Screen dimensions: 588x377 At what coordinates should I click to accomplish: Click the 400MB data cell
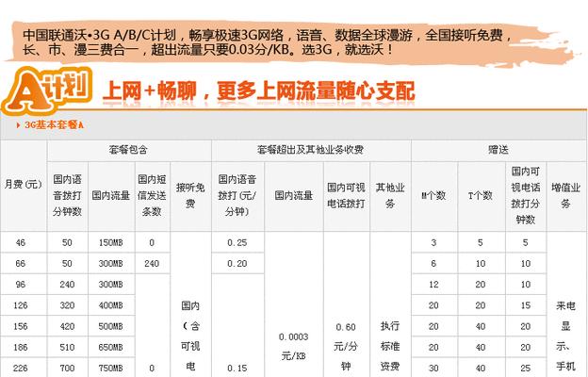pyautogui.click(x=111, y=305)
